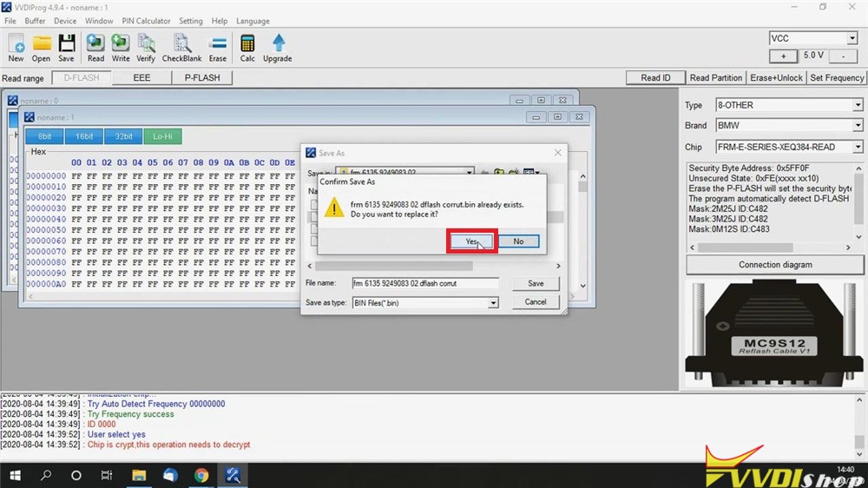
Task: Click the Read Partition button
Action: (x=716, y=77)
